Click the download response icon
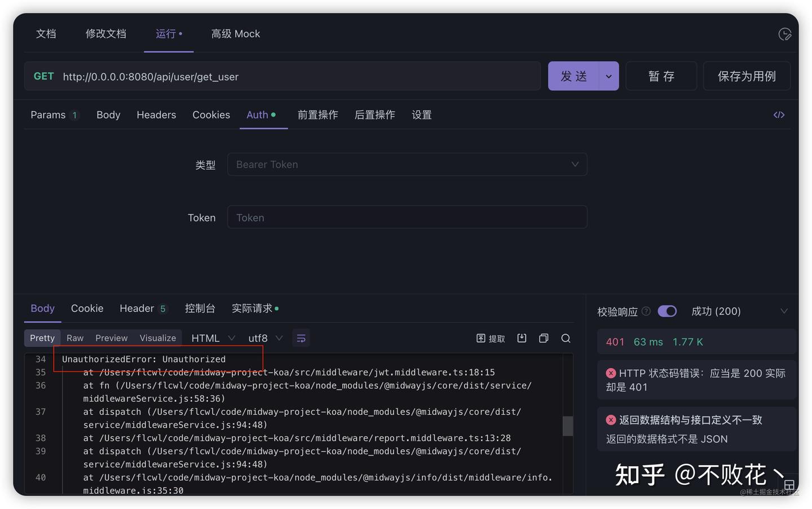 (x=522, y=338)
